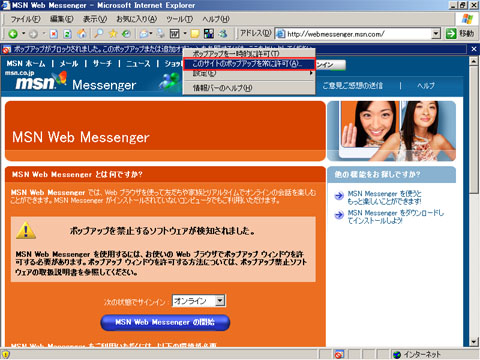Click the page icon in address bar

click(x=281, y=34)
